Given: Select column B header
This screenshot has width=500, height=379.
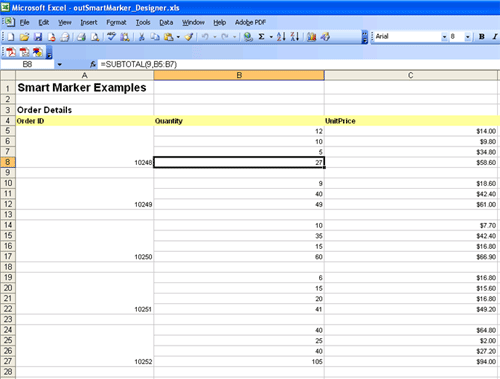Looking at the screenshot, I should coord(239,75).
